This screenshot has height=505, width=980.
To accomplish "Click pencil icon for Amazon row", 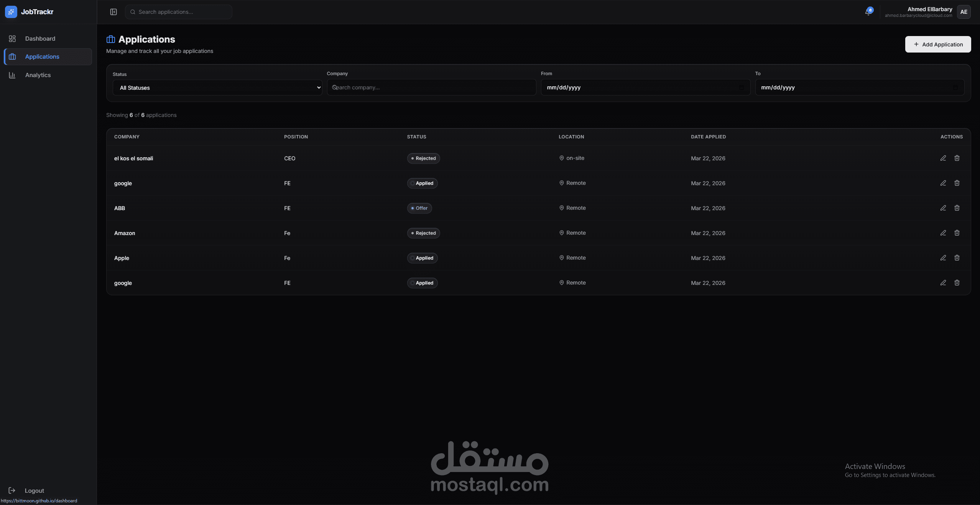I will click(x=943, y=233).
